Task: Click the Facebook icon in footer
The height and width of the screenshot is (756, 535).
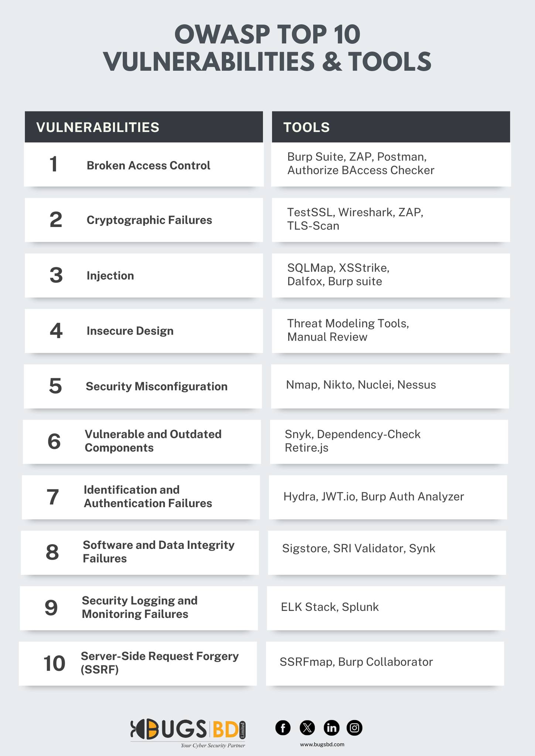Action: click(283, 728)
